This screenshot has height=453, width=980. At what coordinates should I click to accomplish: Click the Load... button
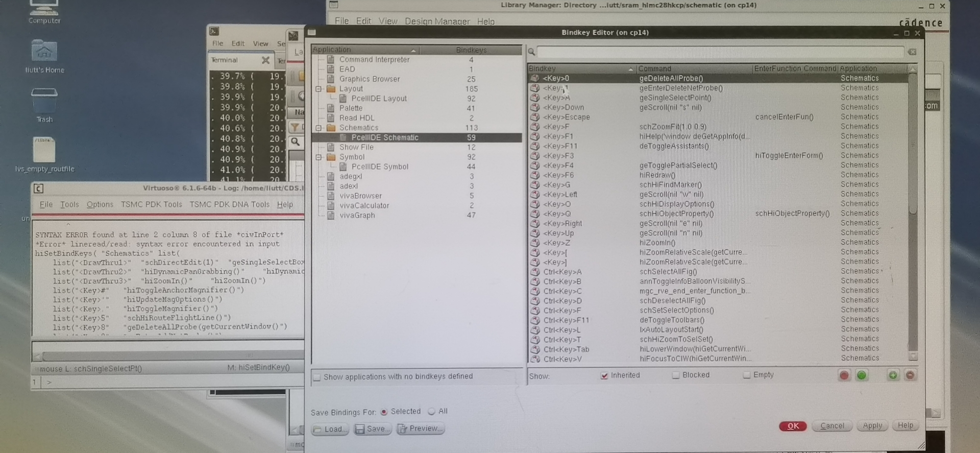click(x=330, y=429)
